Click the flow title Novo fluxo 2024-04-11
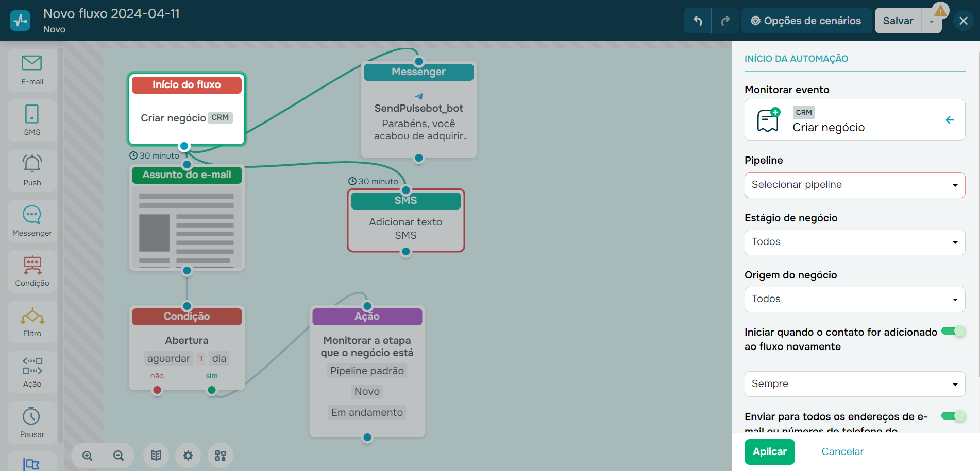 (x=112, y=13)
